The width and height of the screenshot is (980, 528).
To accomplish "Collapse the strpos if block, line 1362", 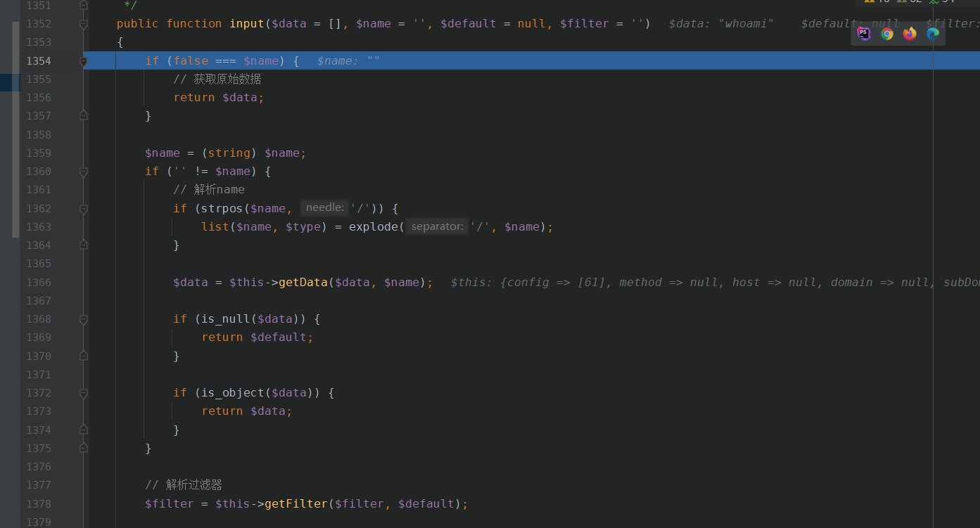I will click(84, 209).
